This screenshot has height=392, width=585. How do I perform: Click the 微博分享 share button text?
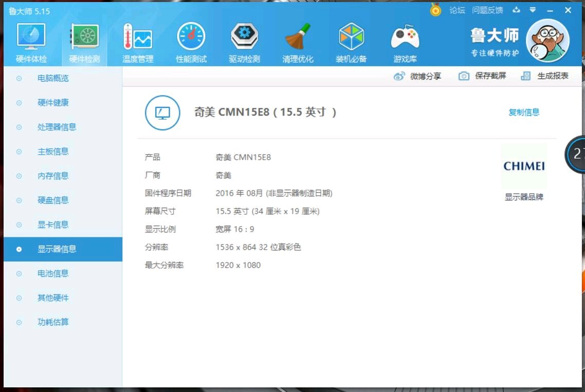tap(426, 77)
